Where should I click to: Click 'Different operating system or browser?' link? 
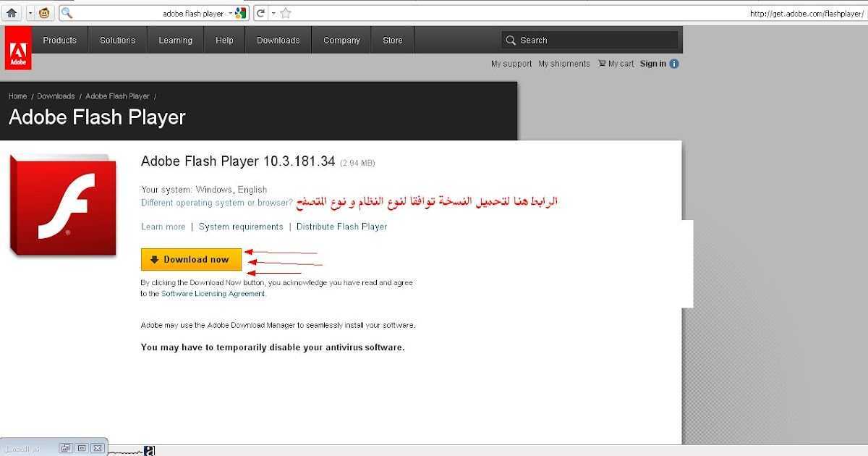point(217,203)
